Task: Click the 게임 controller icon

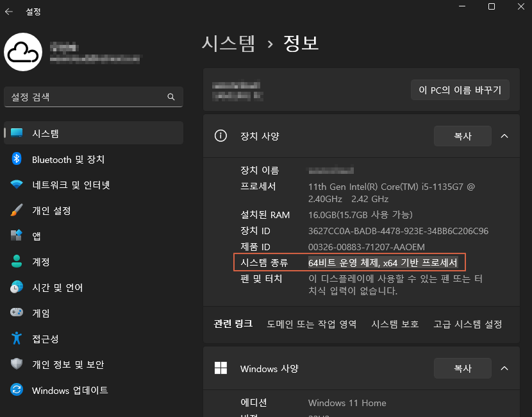Action: (17, 312)
